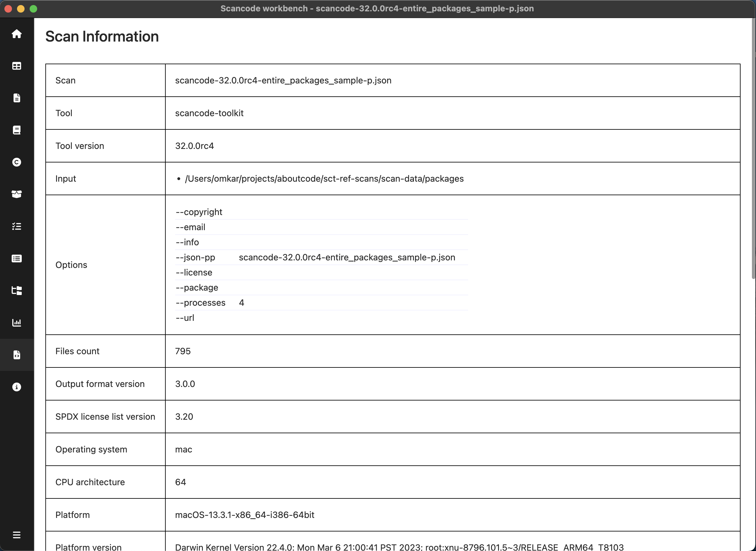Click the Tool version label
The height and width of the screenshot is (551, 756).
click(80, 146)
